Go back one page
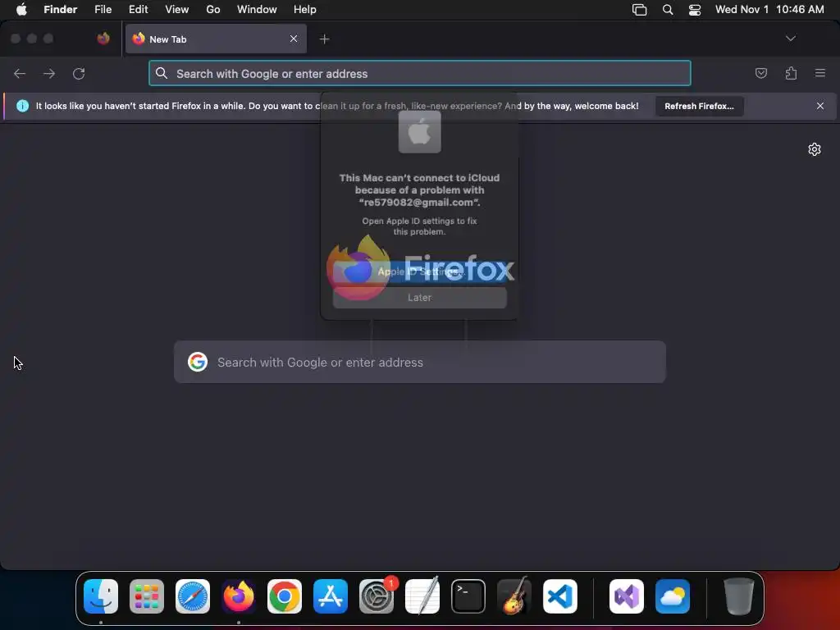 20,73
